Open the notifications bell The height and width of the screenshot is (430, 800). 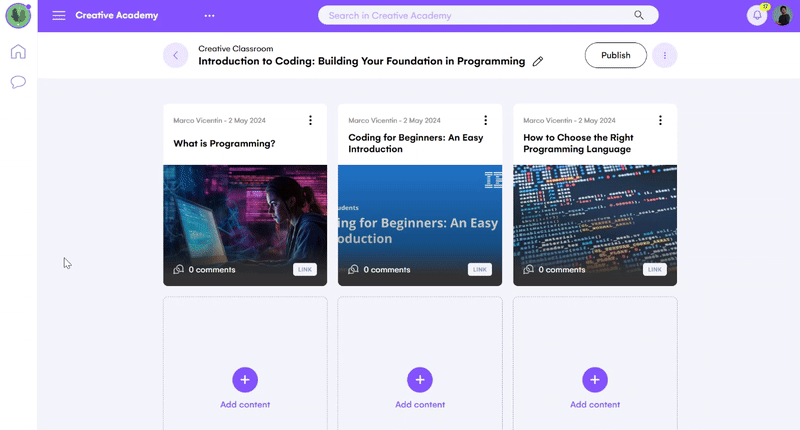757,15
